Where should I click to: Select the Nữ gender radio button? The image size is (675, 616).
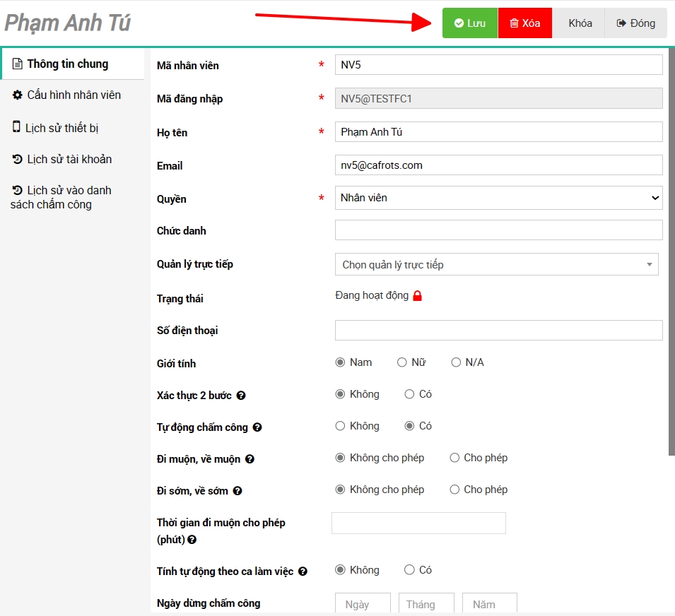402,362
